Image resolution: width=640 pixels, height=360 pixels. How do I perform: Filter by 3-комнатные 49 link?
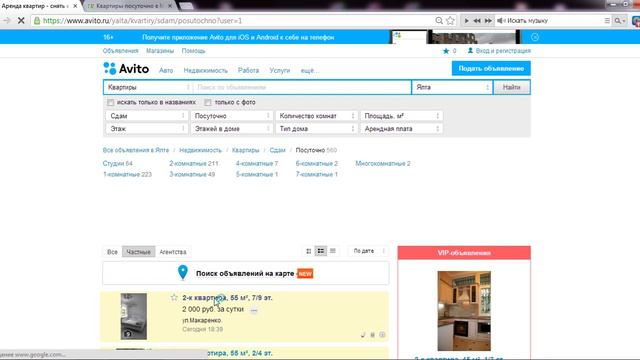[192, 174]
